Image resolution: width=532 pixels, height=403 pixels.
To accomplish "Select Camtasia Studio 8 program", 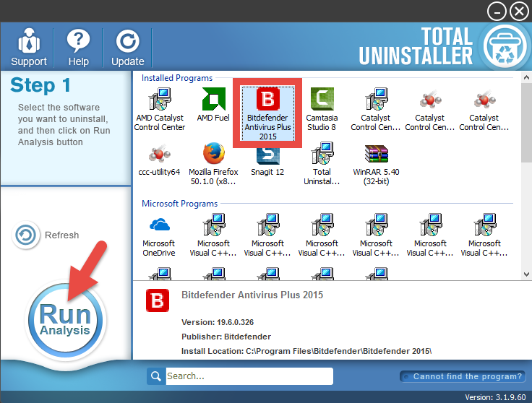I will pyautogui.click(x=322, y=109).
